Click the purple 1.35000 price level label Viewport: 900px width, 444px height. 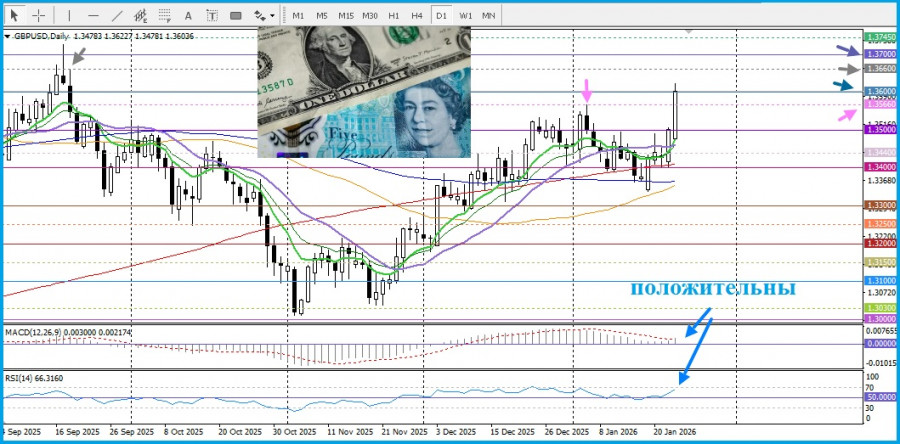852,130
